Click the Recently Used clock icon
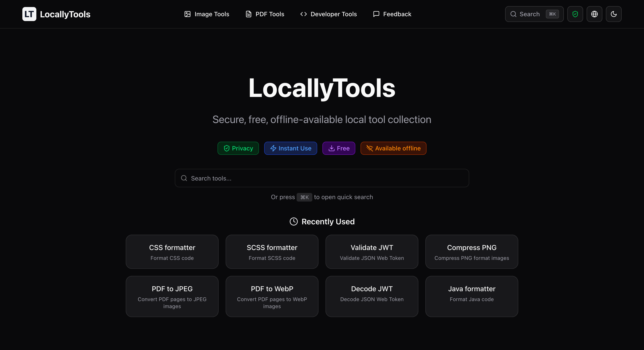Screen dimensions: 644x350 [x=294, y=221]
